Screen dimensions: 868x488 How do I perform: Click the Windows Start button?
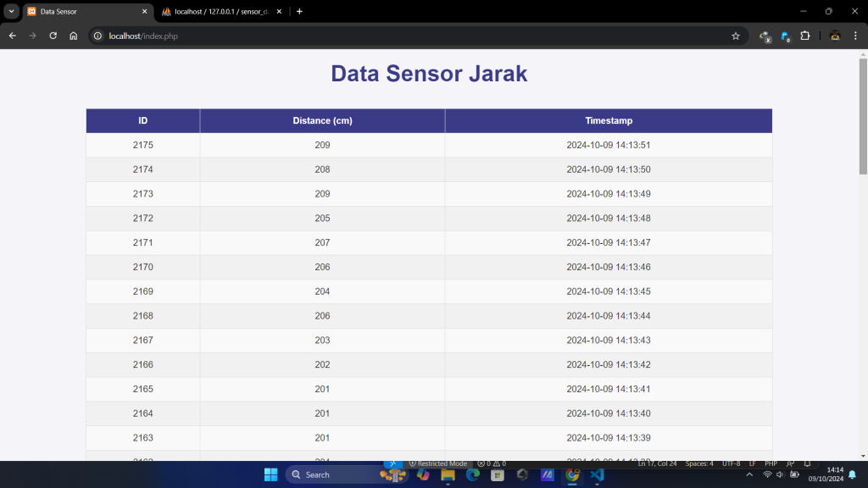click(270, 474)
